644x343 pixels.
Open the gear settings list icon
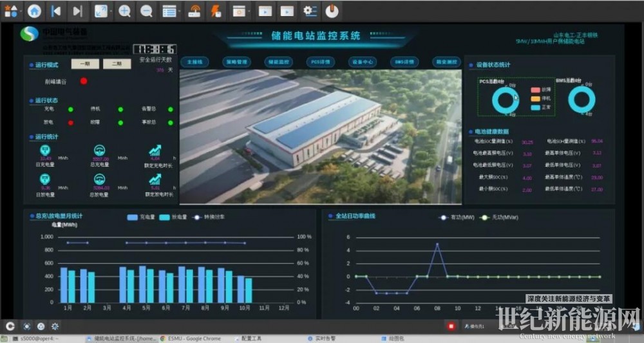pos(310,10)
